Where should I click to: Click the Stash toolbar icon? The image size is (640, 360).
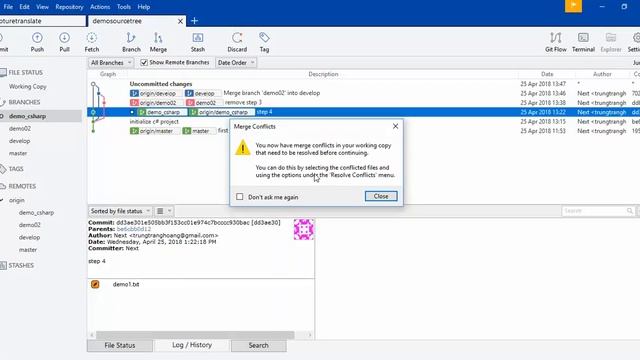198,42
